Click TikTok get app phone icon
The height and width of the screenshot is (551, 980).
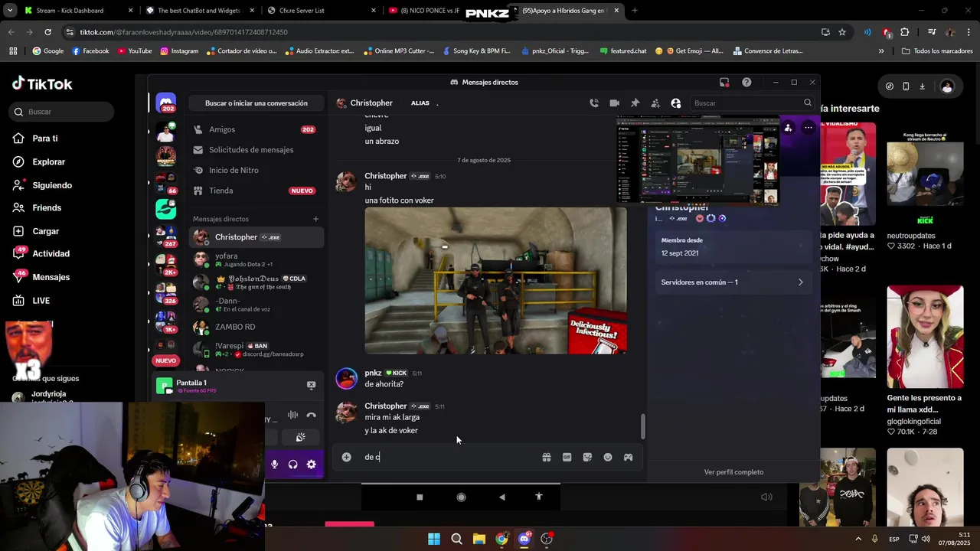click(906, 86)
